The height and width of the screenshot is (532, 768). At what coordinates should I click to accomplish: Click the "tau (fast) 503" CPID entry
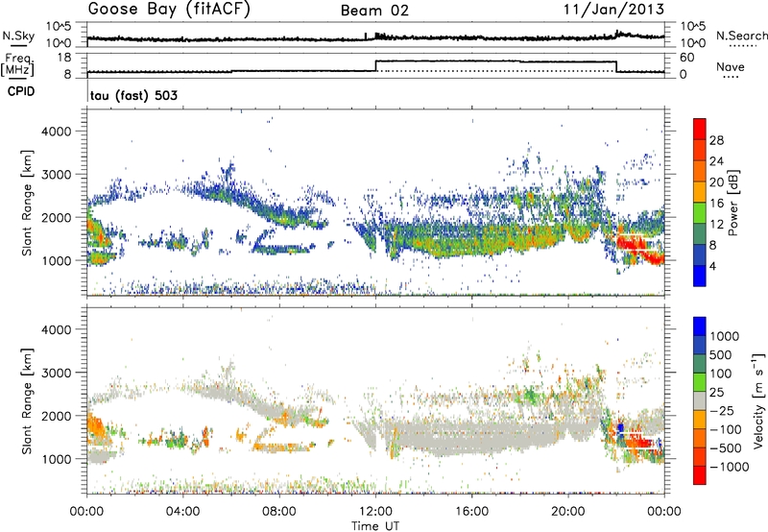(133, 95)
